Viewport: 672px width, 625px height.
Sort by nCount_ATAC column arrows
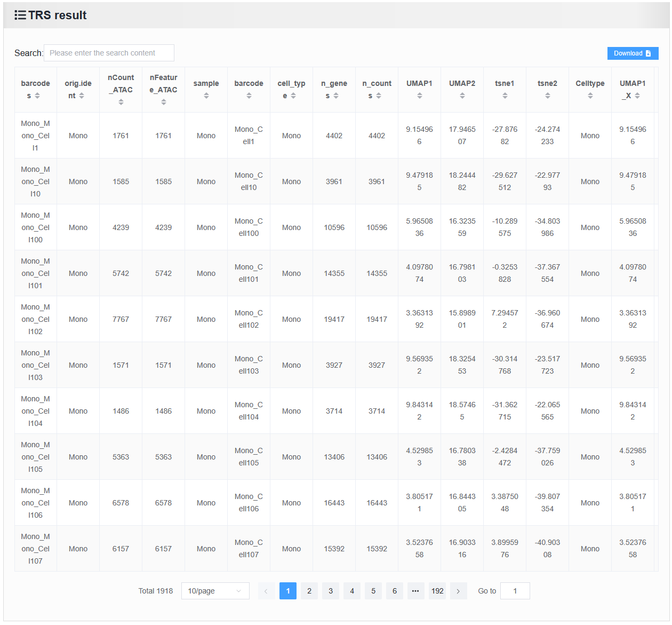coord(121,102)
